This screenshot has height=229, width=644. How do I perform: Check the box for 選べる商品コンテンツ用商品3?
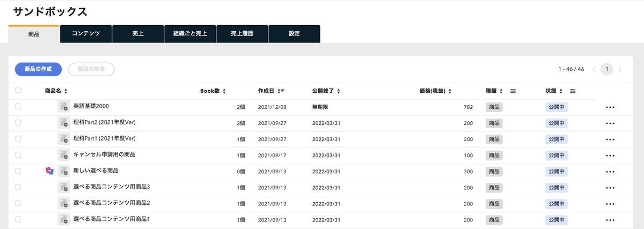click(x=18, y=187)
